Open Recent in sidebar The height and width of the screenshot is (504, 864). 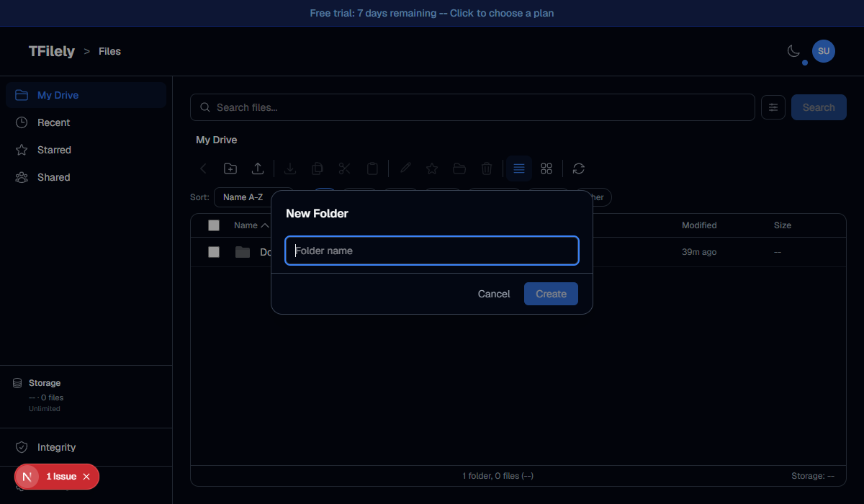coord(86,122)
